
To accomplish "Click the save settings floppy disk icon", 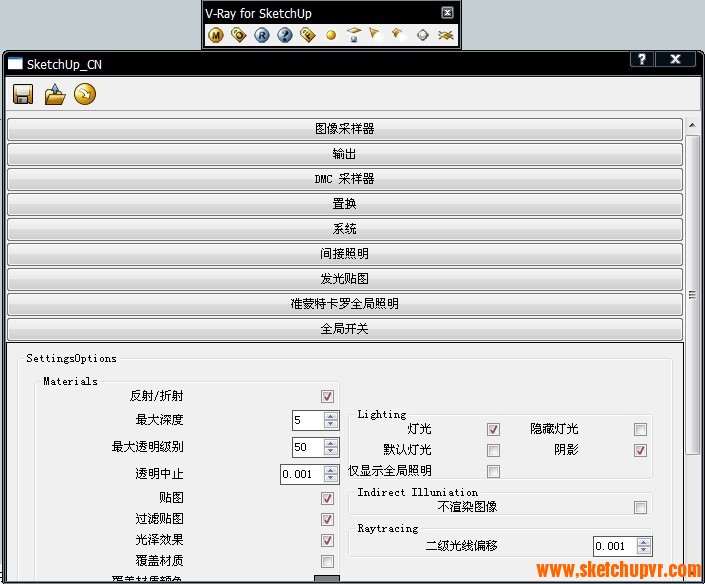I will 23,94.
